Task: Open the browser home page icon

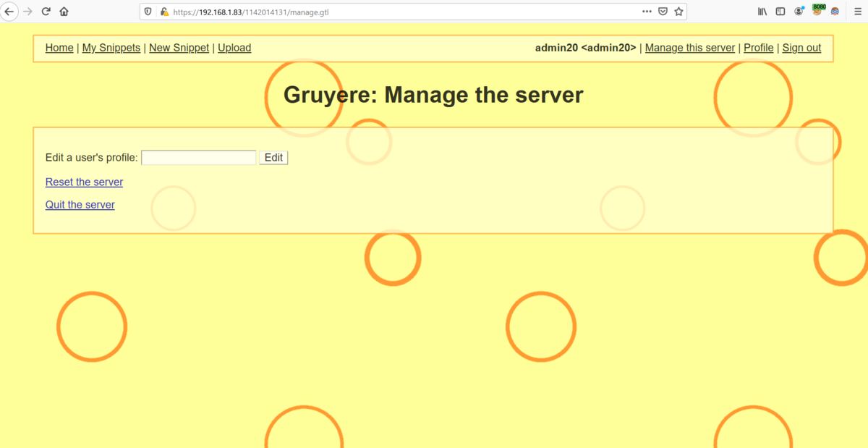Action: tap(64, 12)
